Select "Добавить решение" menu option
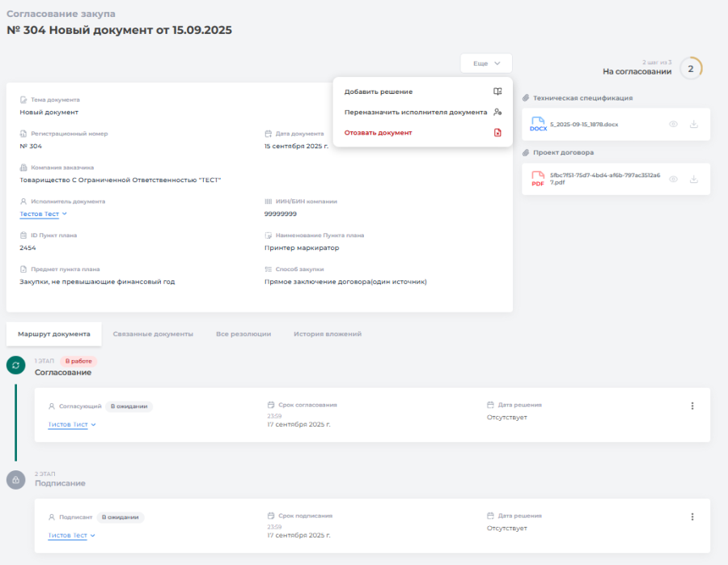The image size is (728, 565). [379, 91]
